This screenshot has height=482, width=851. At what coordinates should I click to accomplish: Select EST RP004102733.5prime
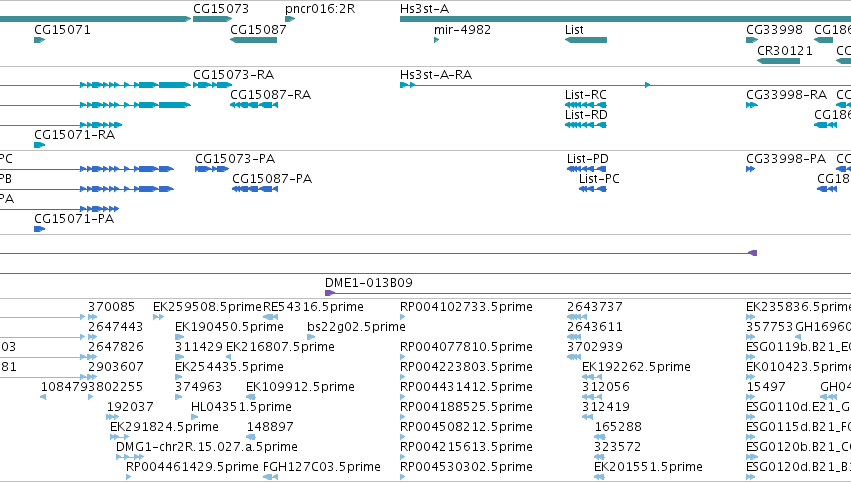pyautogui.click(x=466, y=307)
